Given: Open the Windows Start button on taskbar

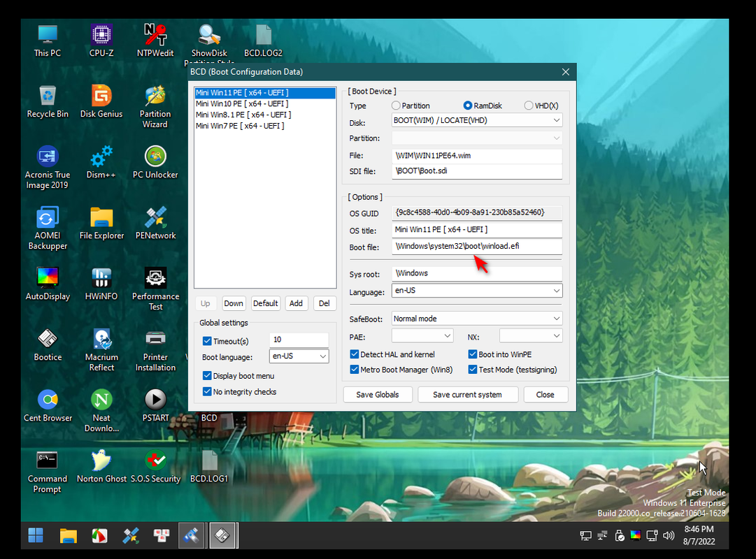Looking at the screenshot, I should (36, 535).
